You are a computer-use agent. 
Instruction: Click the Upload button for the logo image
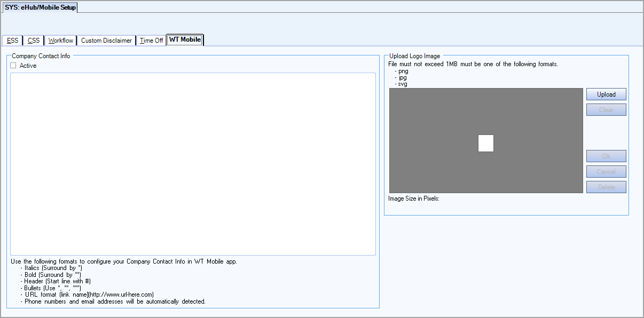pyautogui.click(x=606, y=94)
